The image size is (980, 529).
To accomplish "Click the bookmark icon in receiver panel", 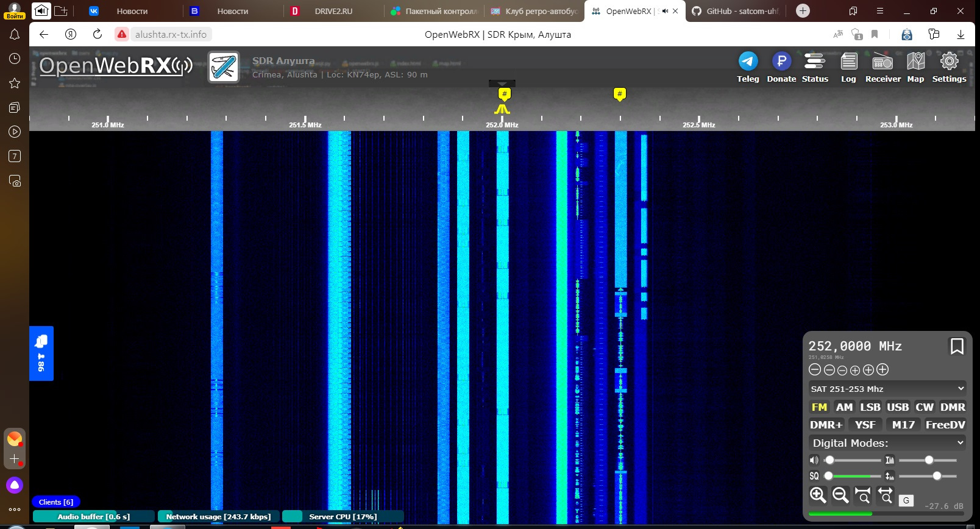I will click(957, 346).
